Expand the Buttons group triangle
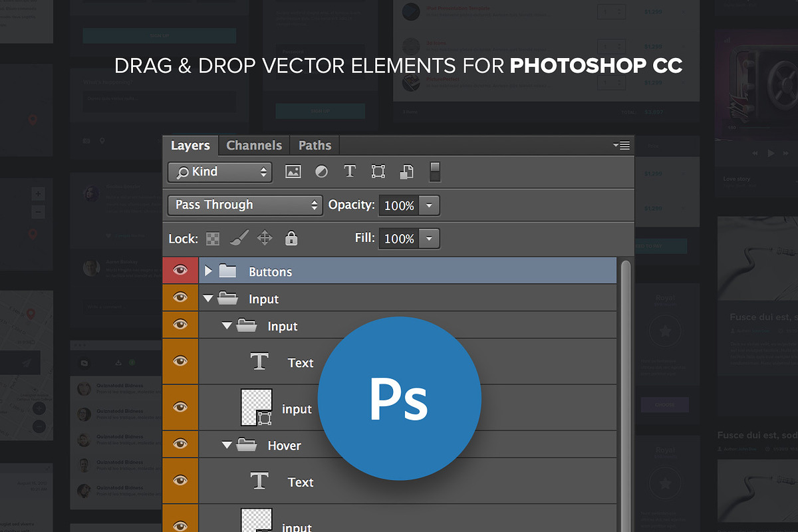The image size is (798, 532). [x=208, y=271]
